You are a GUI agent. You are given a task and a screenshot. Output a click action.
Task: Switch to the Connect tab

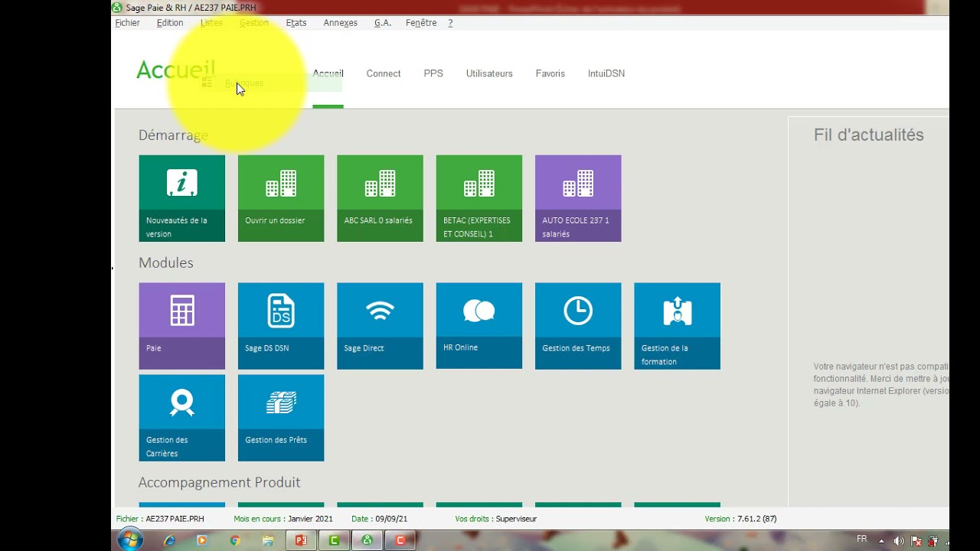tap(384, 73)
